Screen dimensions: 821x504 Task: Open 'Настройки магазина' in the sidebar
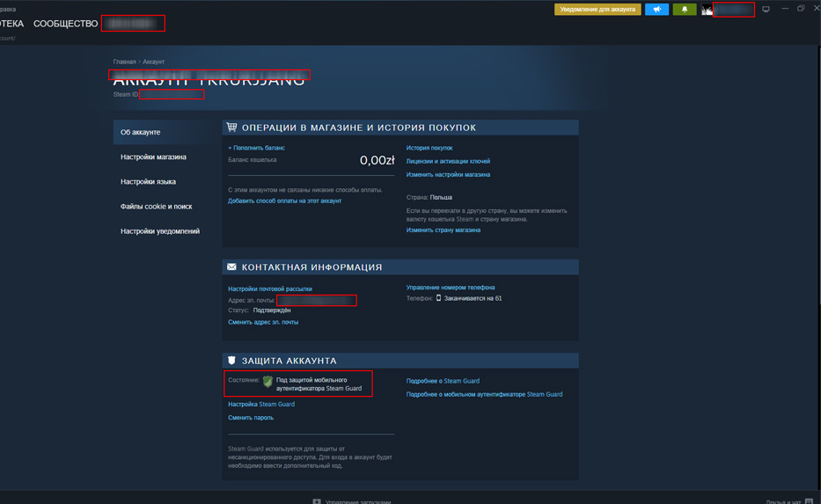coord(153,157)
